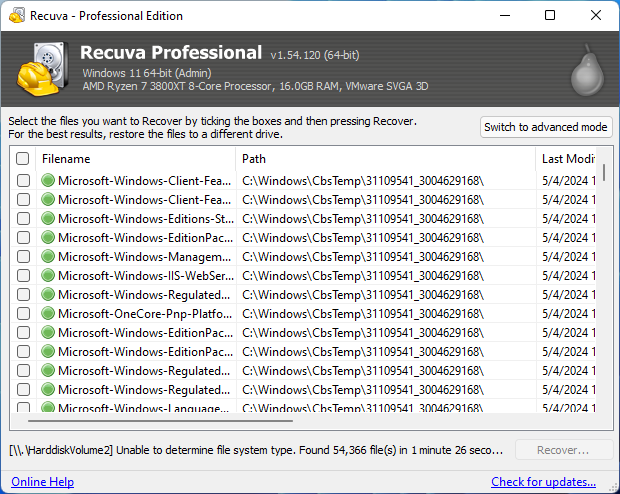Select the Microsoft-Windows-IIS-WebSer... filename

point(146,276)
